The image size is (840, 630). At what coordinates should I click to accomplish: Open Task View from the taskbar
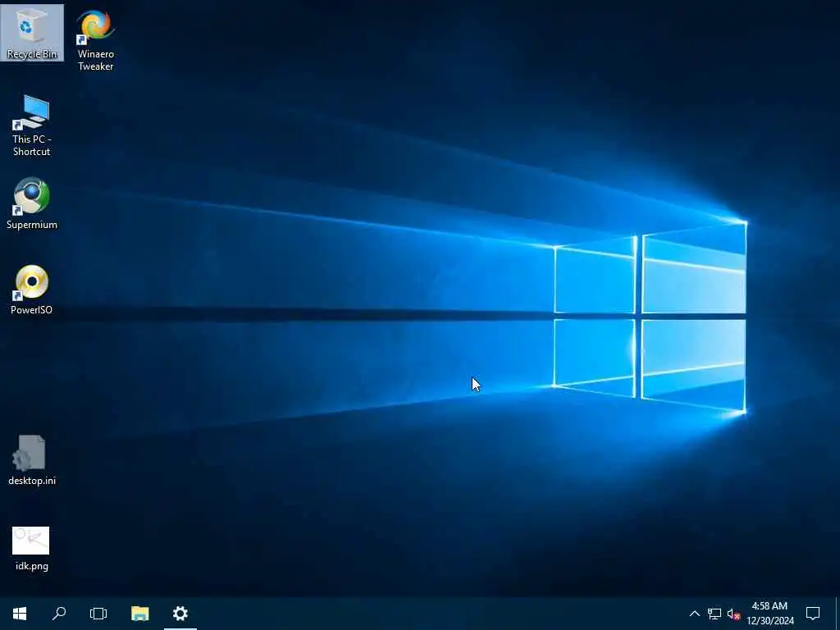(x=98, y=614)
